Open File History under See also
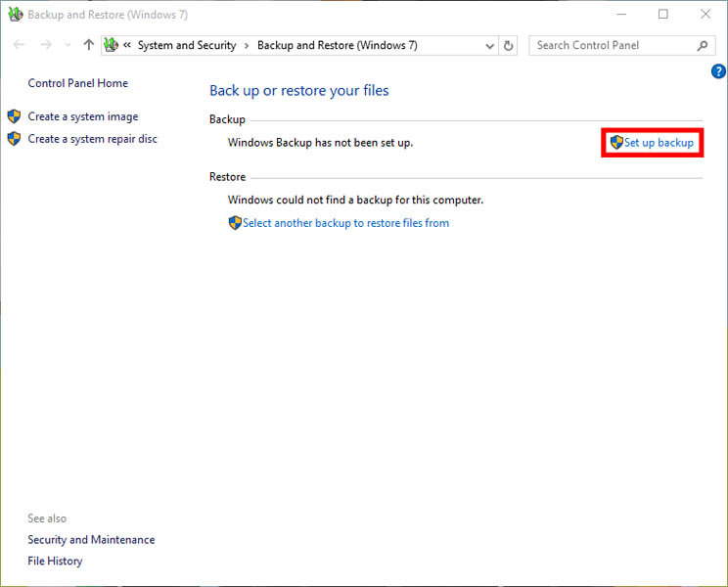 (55, 561)
